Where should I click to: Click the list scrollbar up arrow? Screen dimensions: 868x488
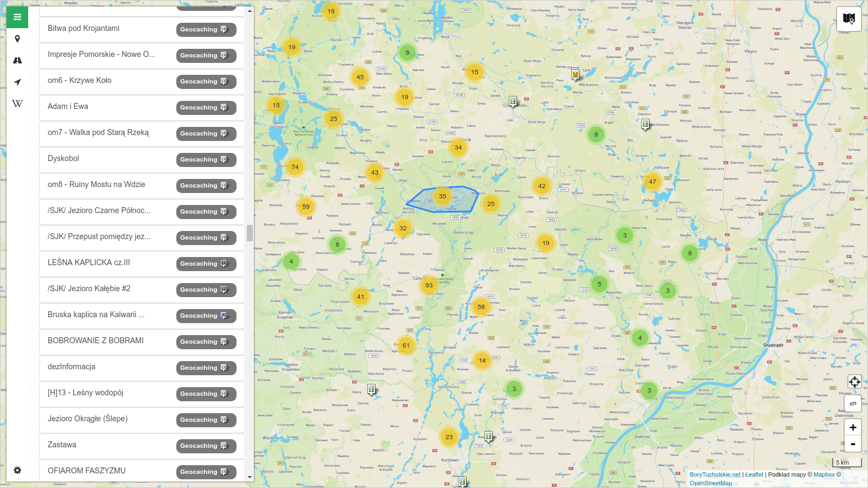point(250,11)
